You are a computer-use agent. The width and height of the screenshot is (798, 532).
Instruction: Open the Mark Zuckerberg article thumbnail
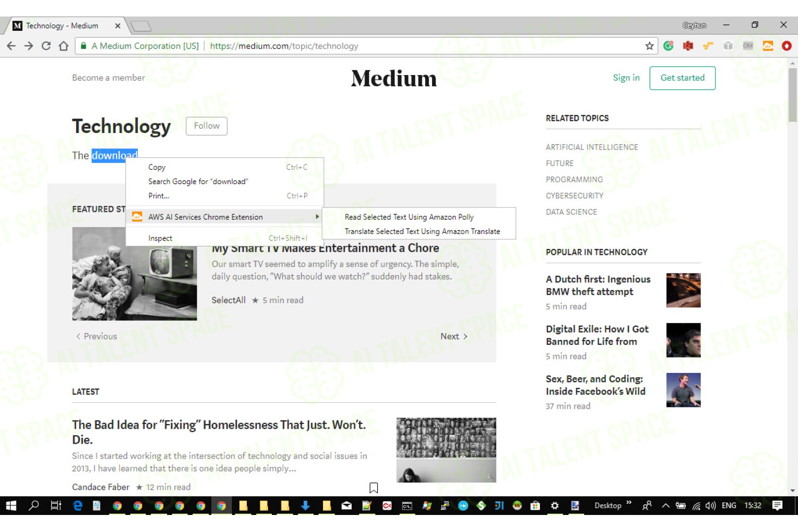click(683, 390)
